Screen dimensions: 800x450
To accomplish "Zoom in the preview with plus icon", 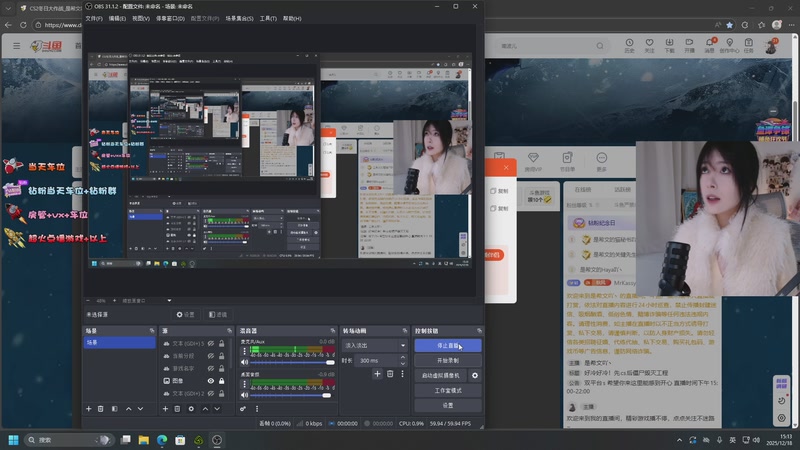I will pos(114,301).
